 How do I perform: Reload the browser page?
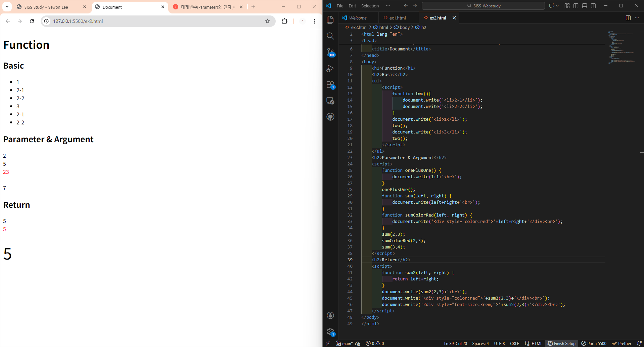[32, 21]
